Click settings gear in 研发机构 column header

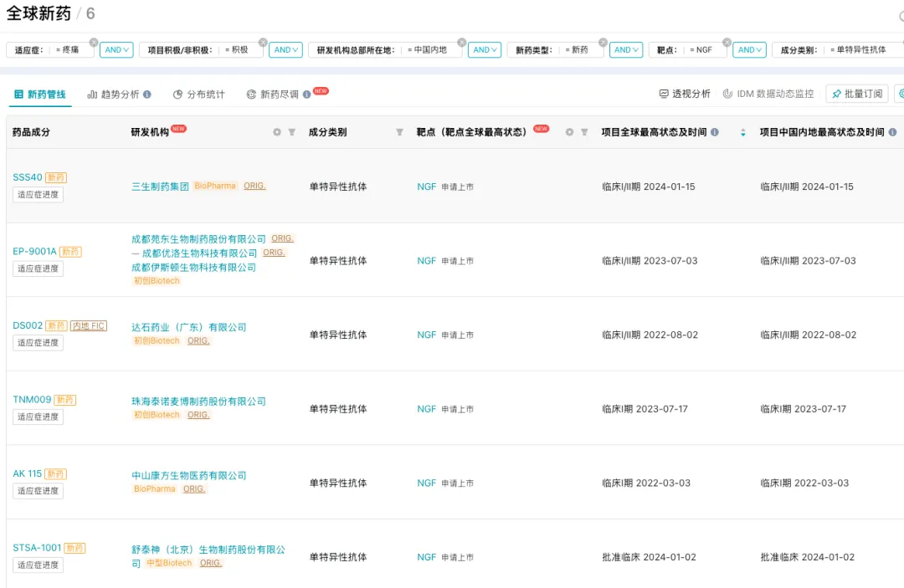click(277, 132)
